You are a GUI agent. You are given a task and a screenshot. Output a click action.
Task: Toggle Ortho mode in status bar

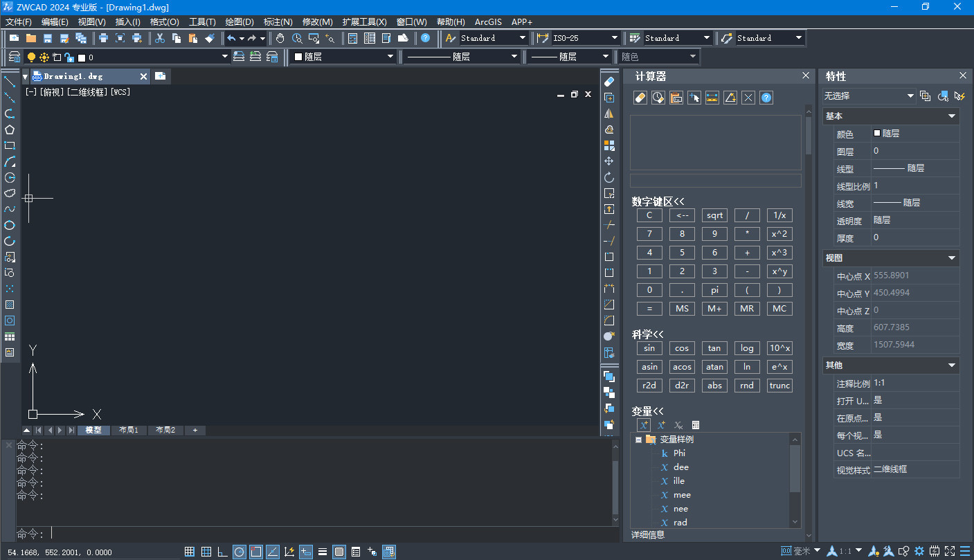[x=222, y=552]
